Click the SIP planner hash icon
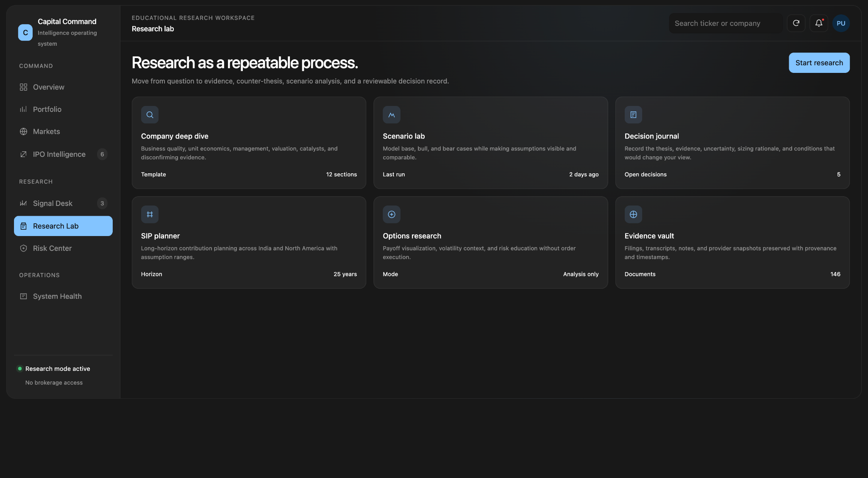Screen dimensions: 868x478 click(x=150, y=214)
